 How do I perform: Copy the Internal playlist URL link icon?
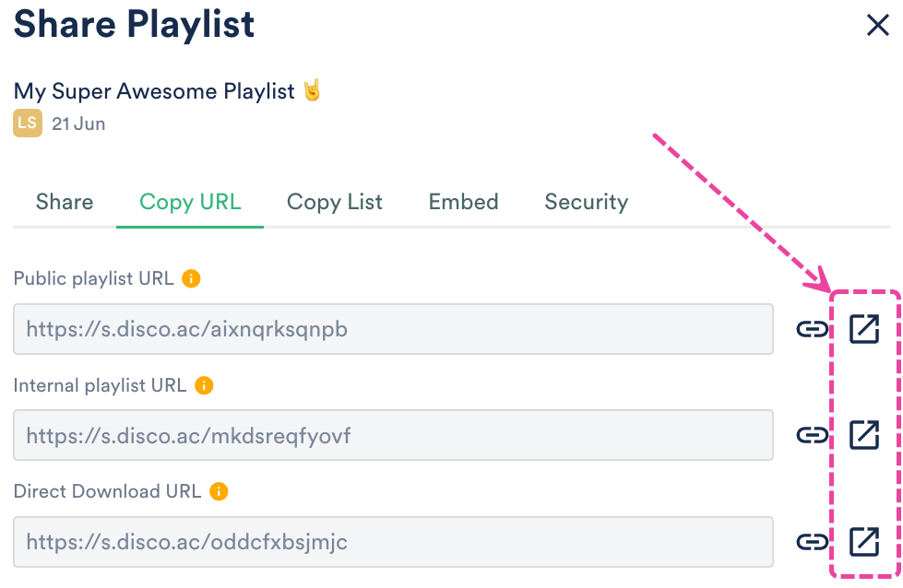coord(813,435)
